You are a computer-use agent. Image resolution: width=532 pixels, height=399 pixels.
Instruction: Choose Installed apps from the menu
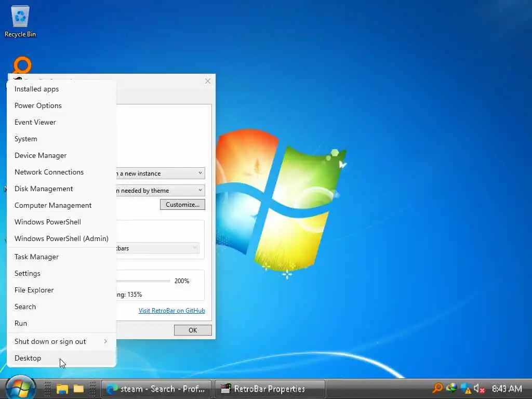pyautogui.click(x=61, y=89)
